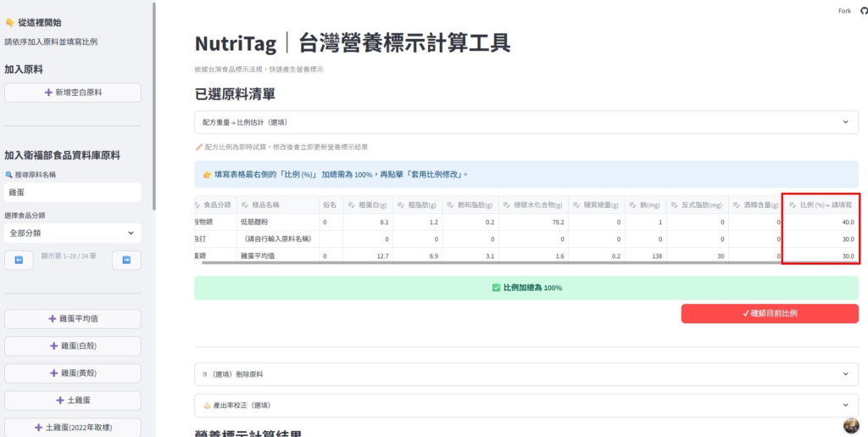Select the （請自行輸入原料名稱） cell
Image resolution: width=868 pixels, height=437 pixels.
pyautogui.click(x=278, y=239)
